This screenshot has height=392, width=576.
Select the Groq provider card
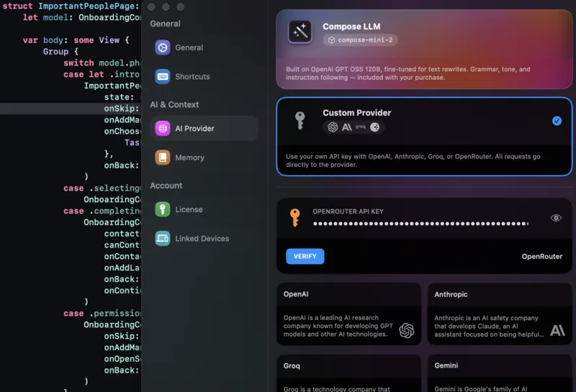coord(348,373)
